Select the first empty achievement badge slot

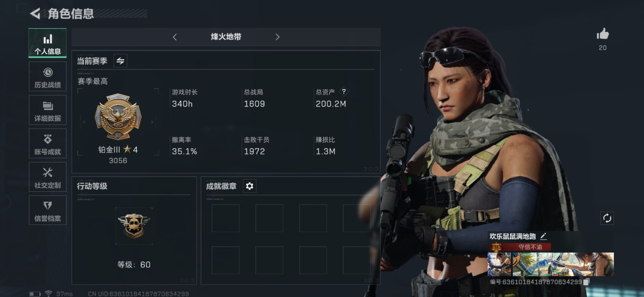(x=225, y=218)
